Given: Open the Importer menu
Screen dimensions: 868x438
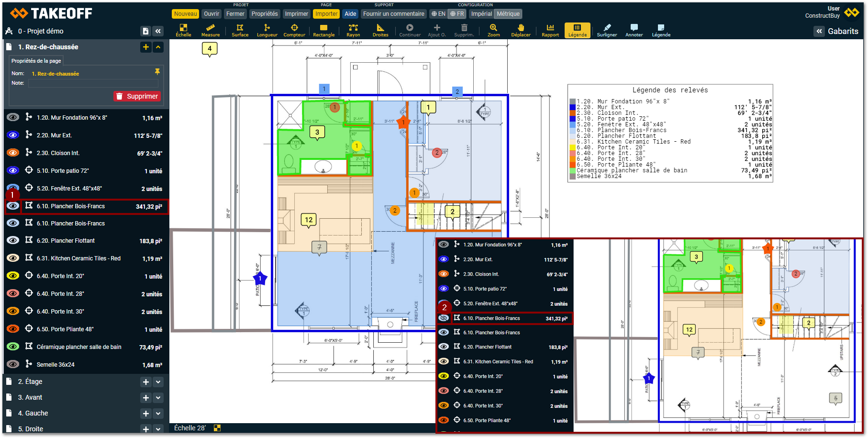Looking at the screenshot, I should [x=326, y=14].
